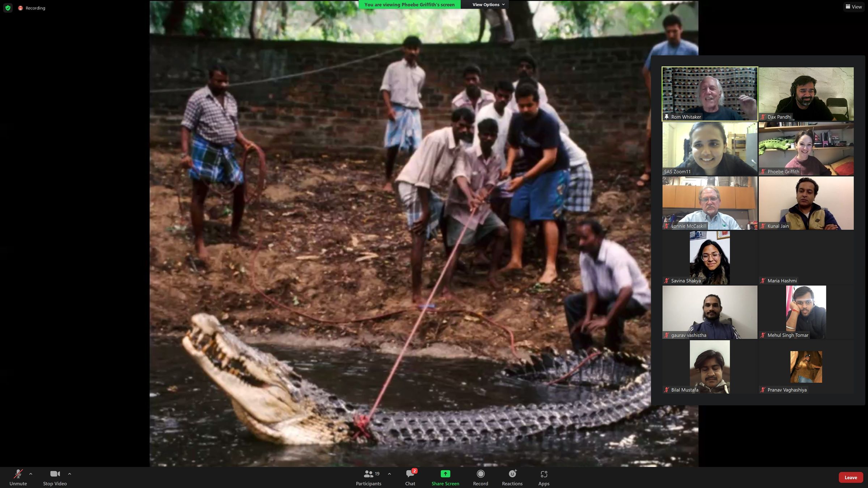Click the green encryption shield icon

click(x=8, y=8)
